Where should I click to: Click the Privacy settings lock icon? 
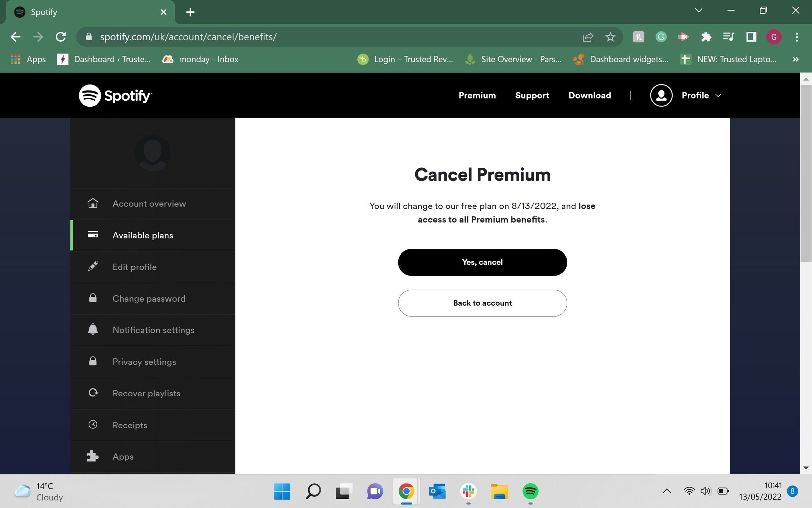93,361
